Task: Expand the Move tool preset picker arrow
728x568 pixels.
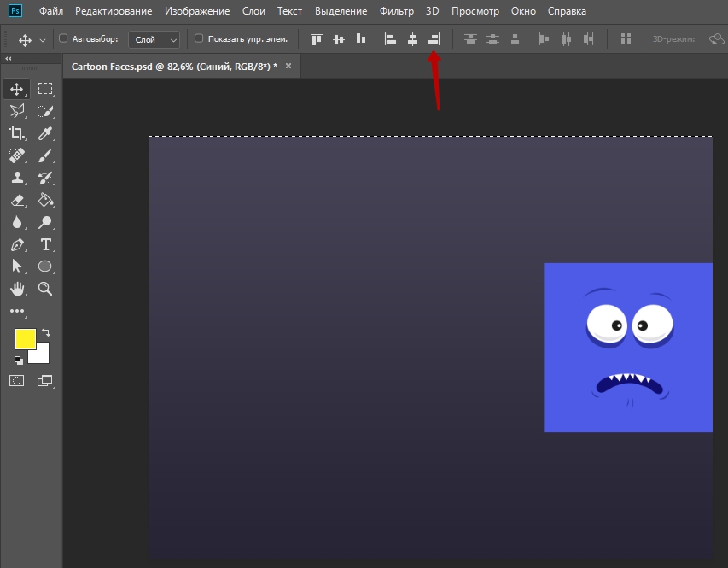Action: pyautogui.click(x=42, y=40)
